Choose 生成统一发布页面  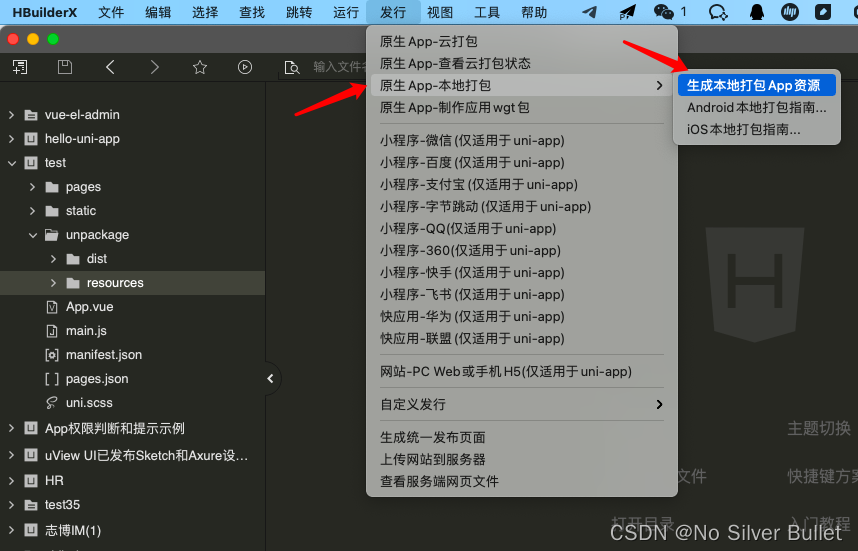[x=521, y=437]
